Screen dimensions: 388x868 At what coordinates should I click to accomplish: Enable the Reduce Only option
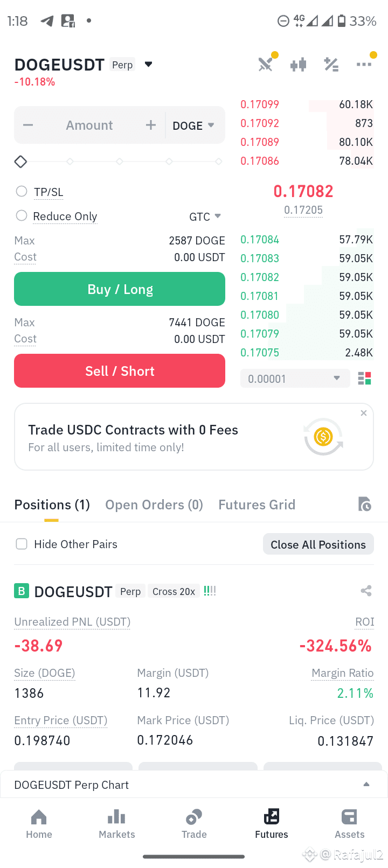22,215
